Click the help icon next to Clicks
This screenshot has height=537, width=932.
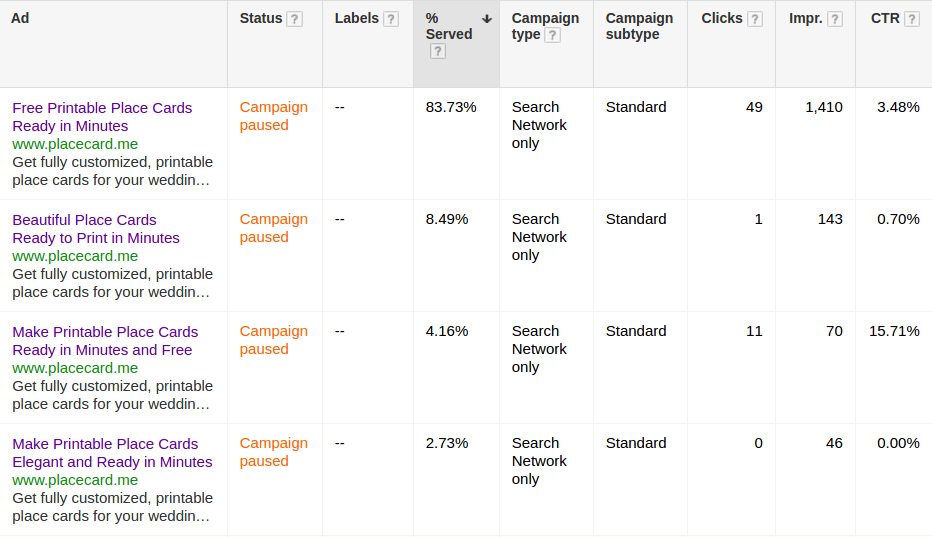755,19
